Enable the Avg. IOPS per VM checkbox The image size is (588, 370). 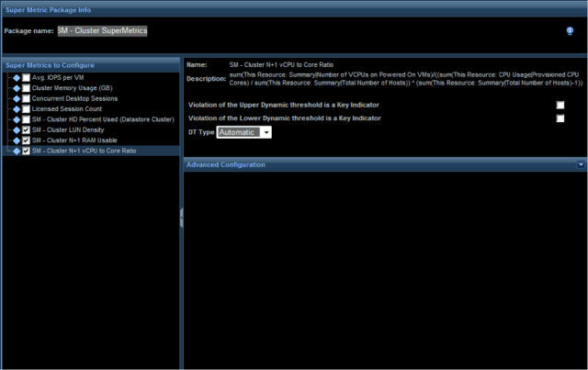coord(26,77)
